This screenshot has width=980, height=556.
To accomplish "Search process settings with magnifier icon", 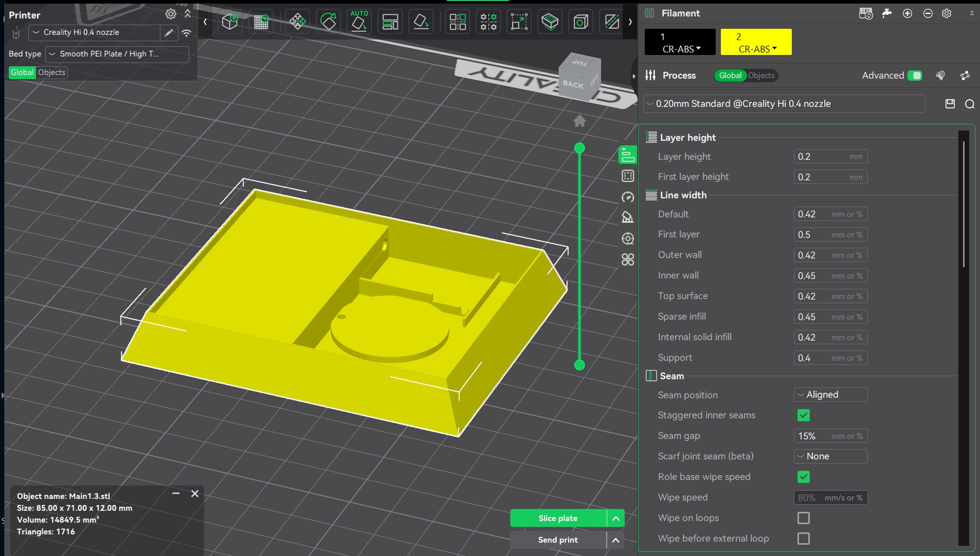I will pos(970,104).
